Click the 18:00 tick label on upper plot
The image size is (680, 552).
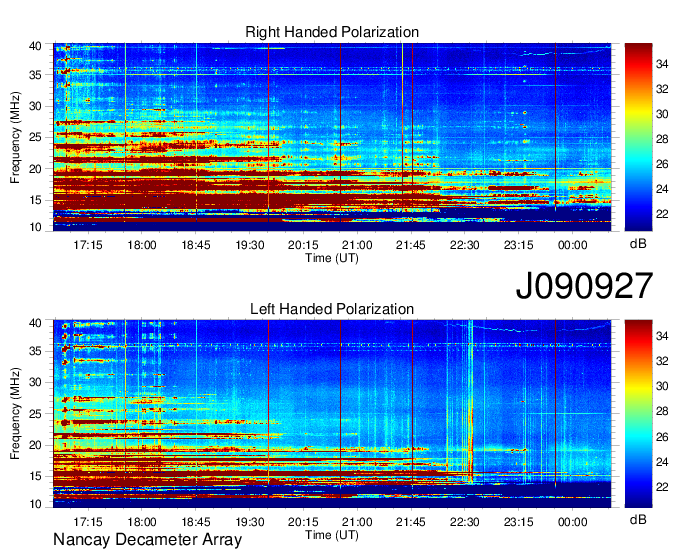142,245
